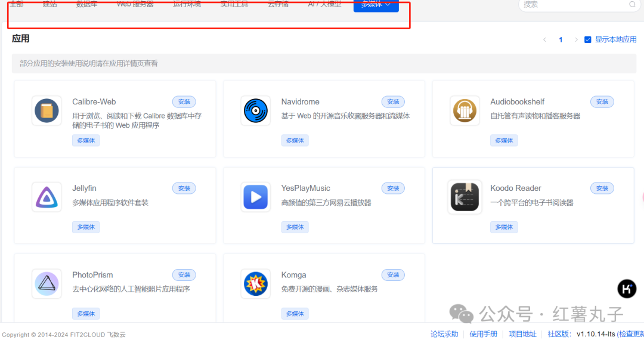This screenshot has width=644, height=340.
Task: Click the 社区版 footer link
Action: click(x=559, y=334)
